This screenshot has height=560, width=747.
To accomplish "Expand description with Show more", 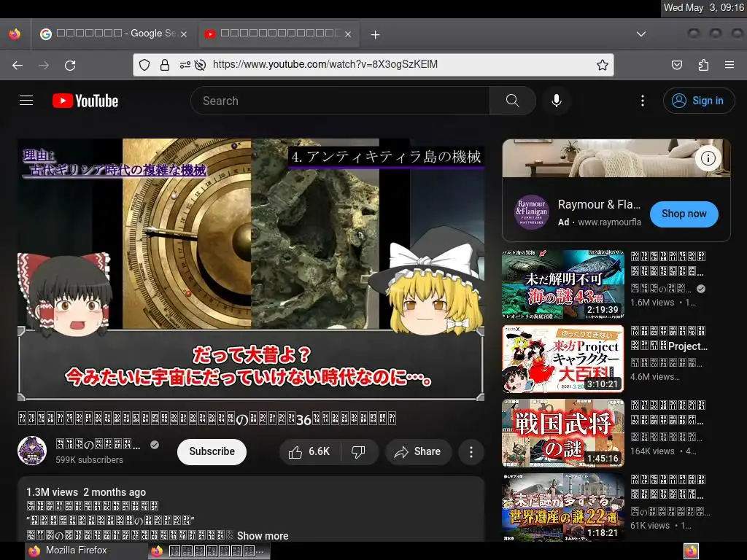I will tap(263, 536).
